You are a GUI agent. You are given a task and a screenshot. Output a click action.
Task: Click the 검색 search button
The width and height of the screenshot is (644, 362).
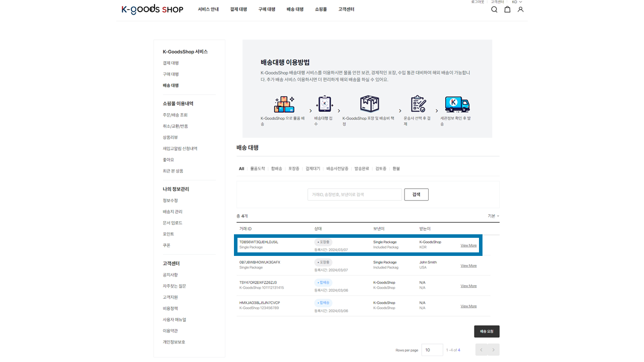click(416, 195)
